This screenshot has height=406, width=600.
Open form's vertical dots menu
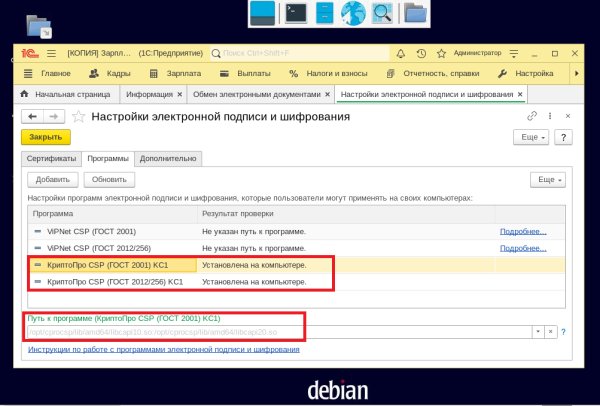pyautogui.click(x=550, y=116)
